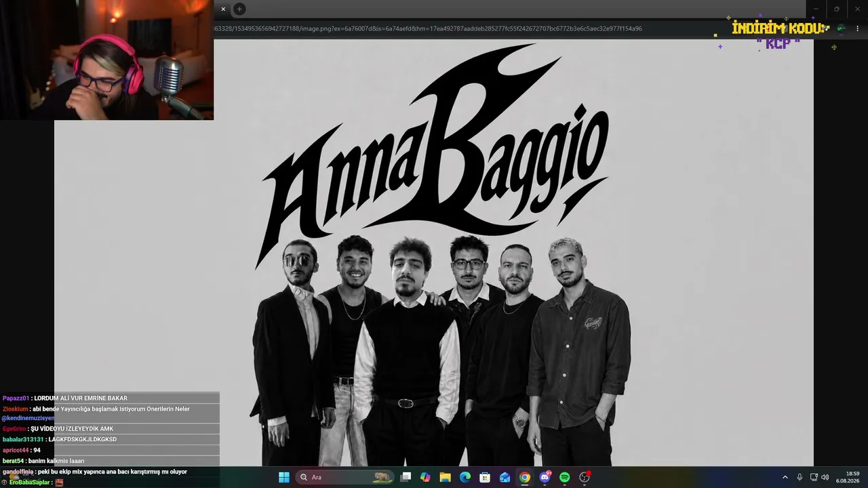Click the @kendinemuzisyen mention in chat
The image size is (868, 488).
[x=28, y=419]
